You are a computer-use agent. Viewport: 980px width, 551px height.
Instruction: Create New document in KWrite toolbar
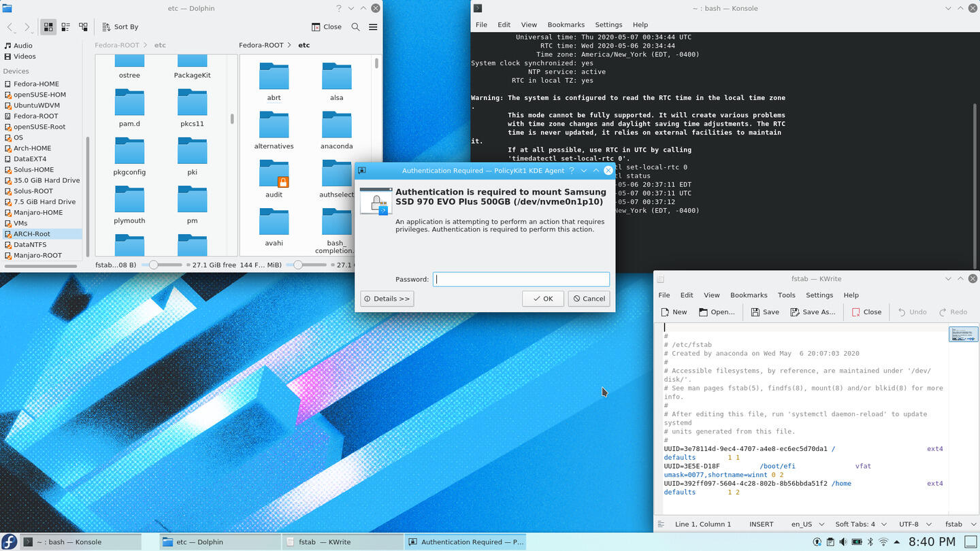[x=674, y=312]
